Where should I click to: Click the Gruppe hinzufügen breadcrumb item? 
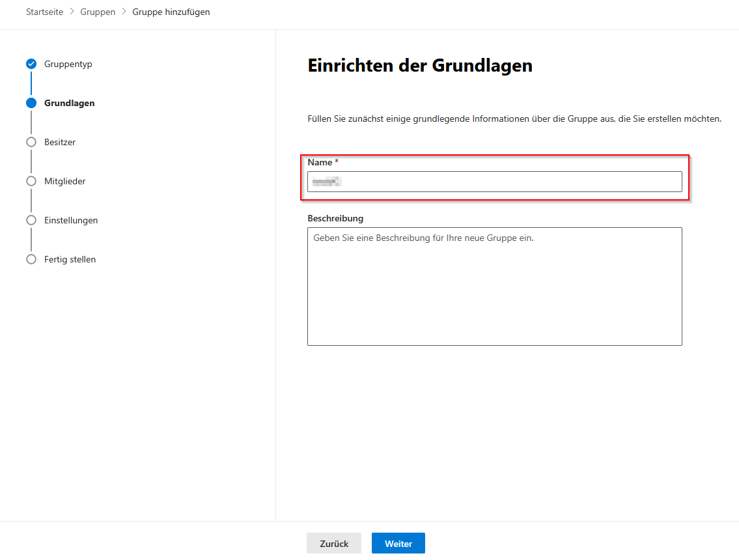(171, 12)
